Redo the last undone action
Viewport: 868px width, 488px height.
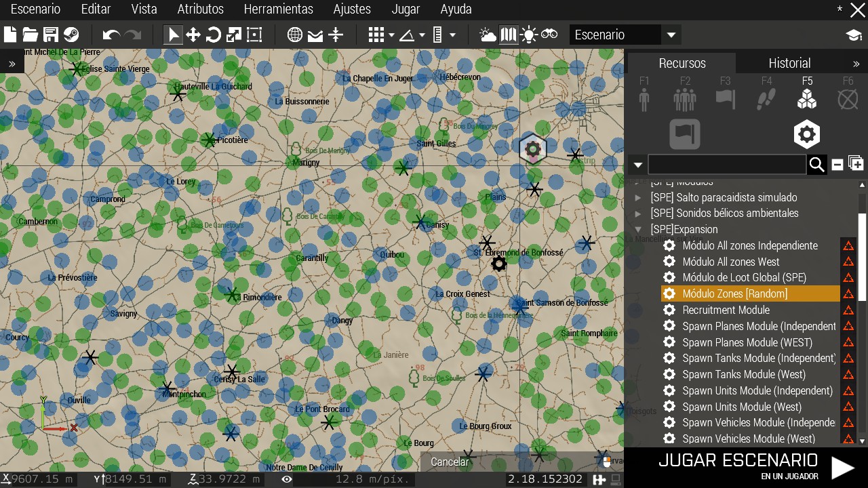tap(133, 35)
